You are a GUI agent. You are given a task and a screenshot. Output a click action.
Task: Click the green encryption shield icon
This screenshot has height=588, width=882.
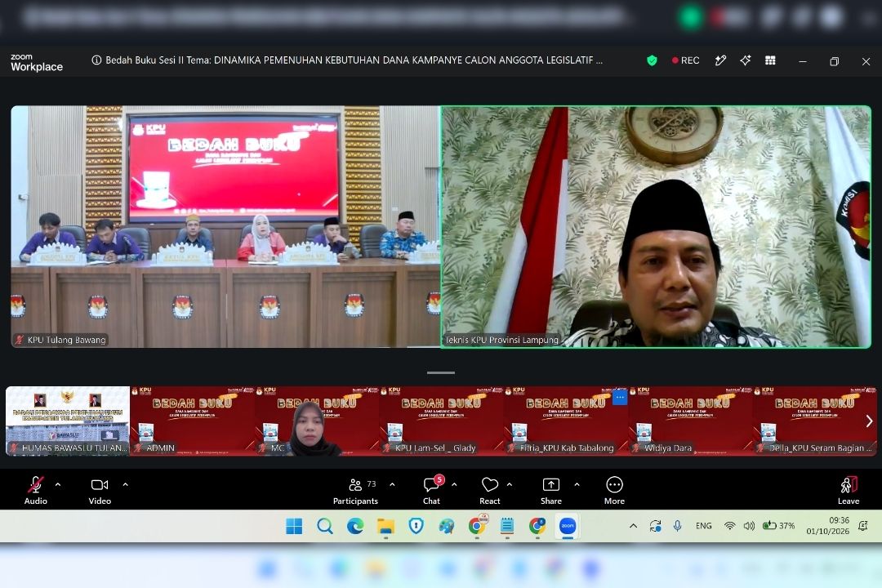click(652, 60)
